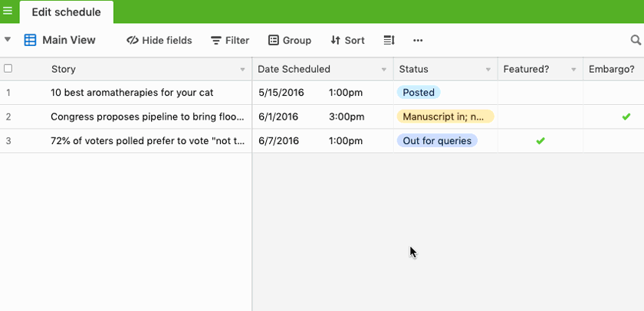Click the Out for queries status tag
Image resolution: width=644 pixels, height=311 pixels.
click(437, 141)
